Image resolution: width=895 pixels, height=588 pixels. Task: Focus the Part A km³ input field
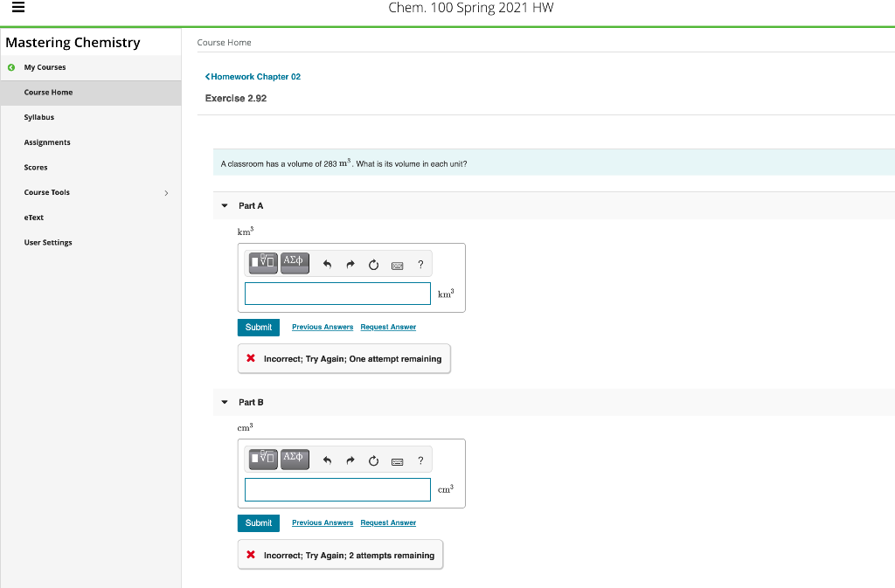click(x=338, y=294)
